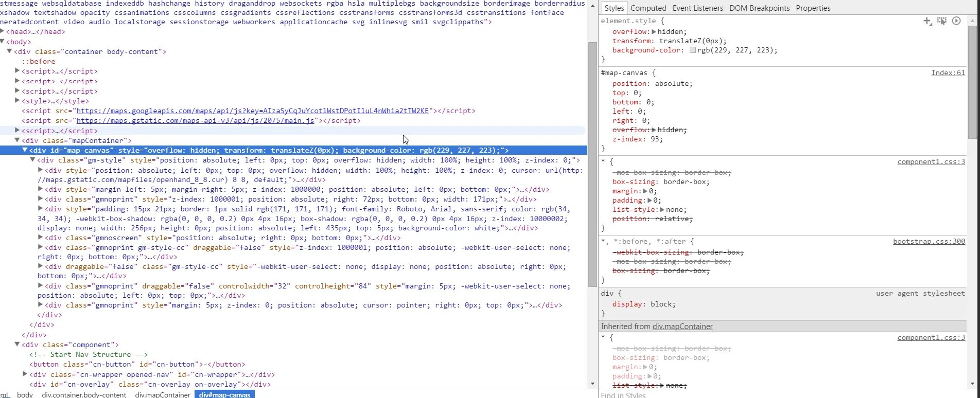
Task: Toggle the element state icon
Action: point(942,21)
